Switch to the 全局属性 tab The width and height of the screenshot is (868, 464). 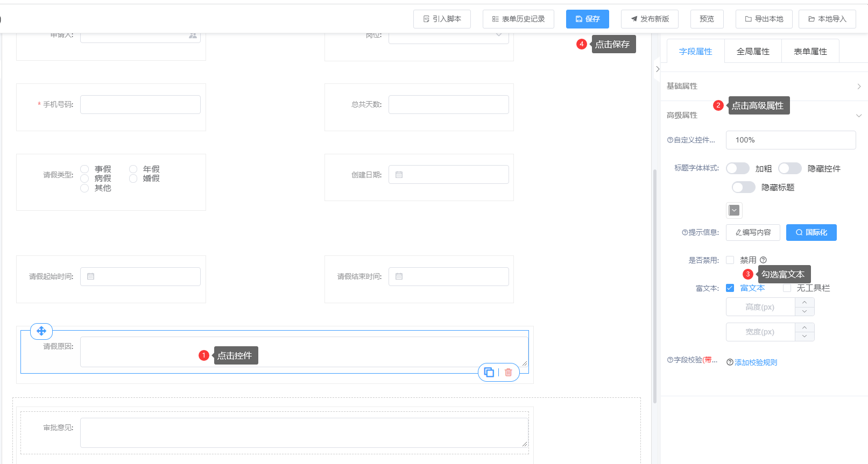pyautogui.click(x=753, y=52)
